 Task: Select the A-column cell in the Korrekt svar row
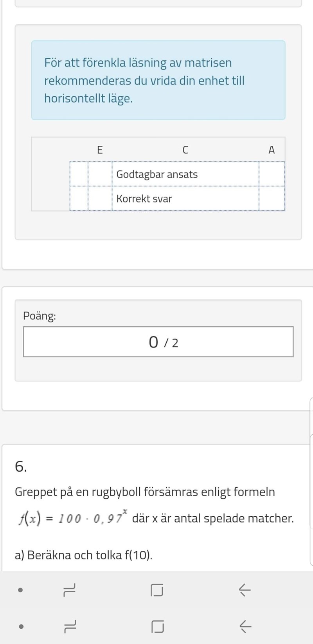(x=272, y=199)
